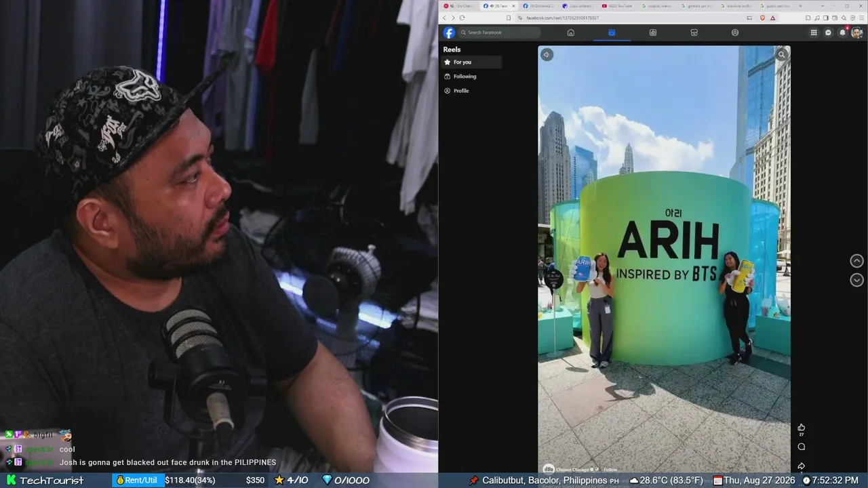Go back with the browser back arrow
This screenshot has height=488, width=868.
(445, 18)
